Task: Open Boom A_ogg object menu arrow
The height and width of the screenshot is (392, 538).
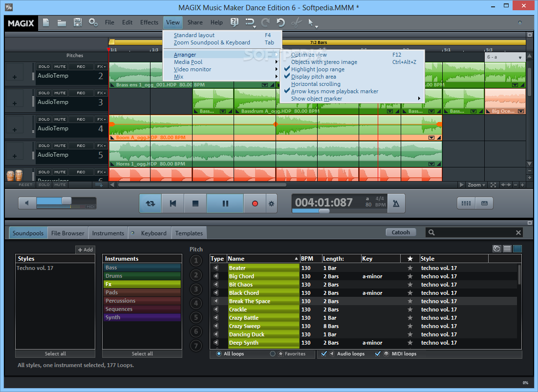Action: pos(431,138)
